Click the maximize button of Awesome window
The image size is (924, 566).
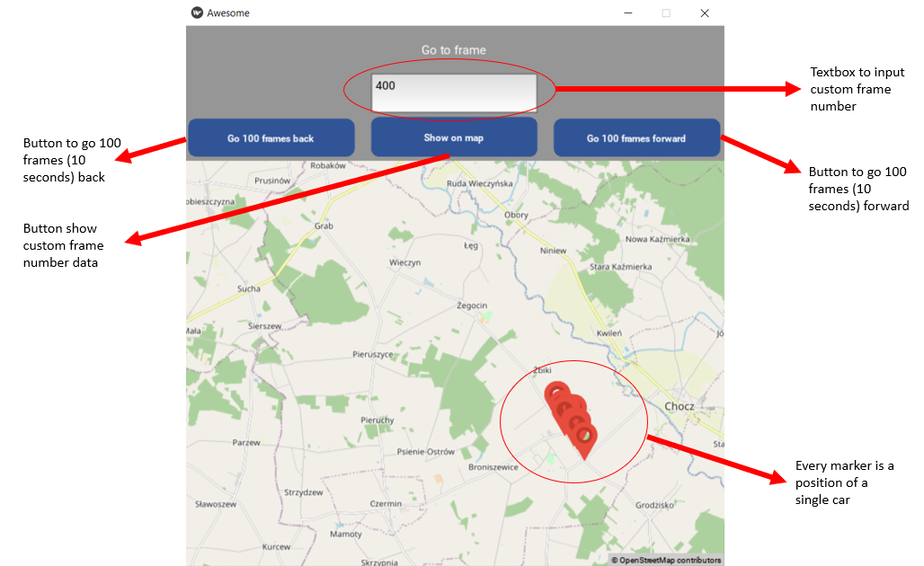tap(666, 13)
